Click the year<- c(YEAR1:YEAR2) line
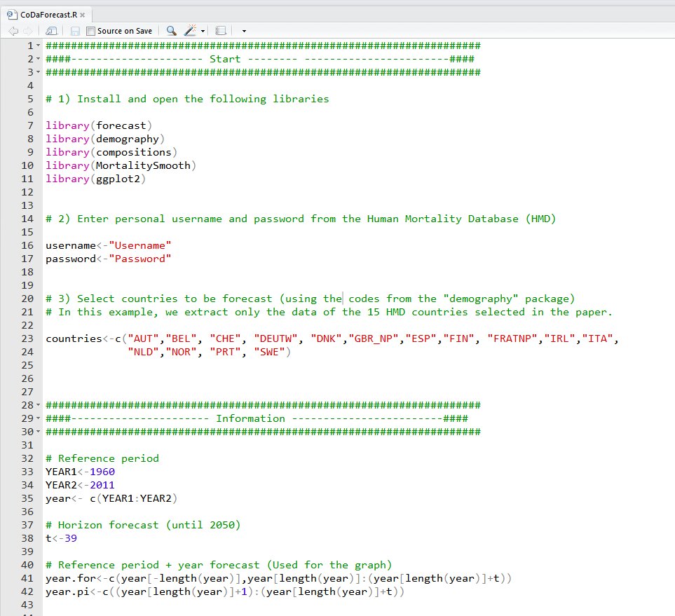 (111, 498)
